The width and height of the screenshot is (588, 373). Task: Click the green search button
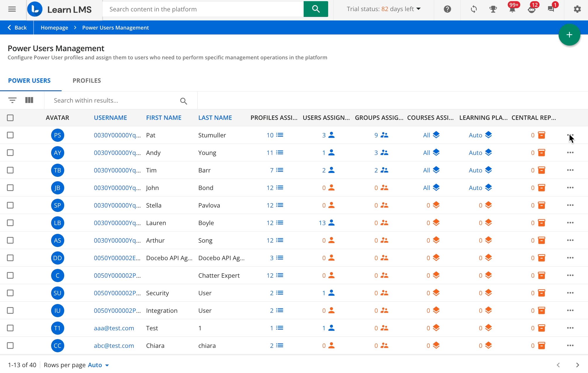coord(316,9)
